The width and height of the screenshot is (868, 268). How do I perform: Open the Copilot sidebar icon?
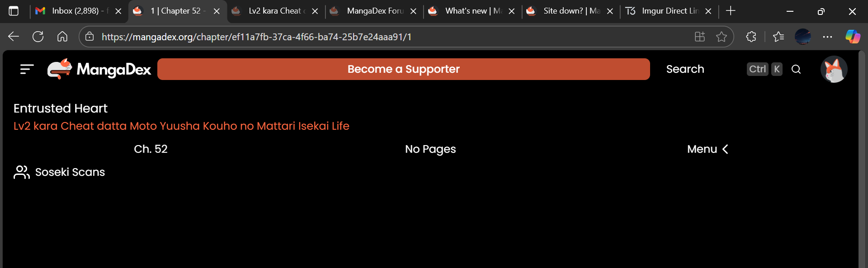click(x=853, y=37)
